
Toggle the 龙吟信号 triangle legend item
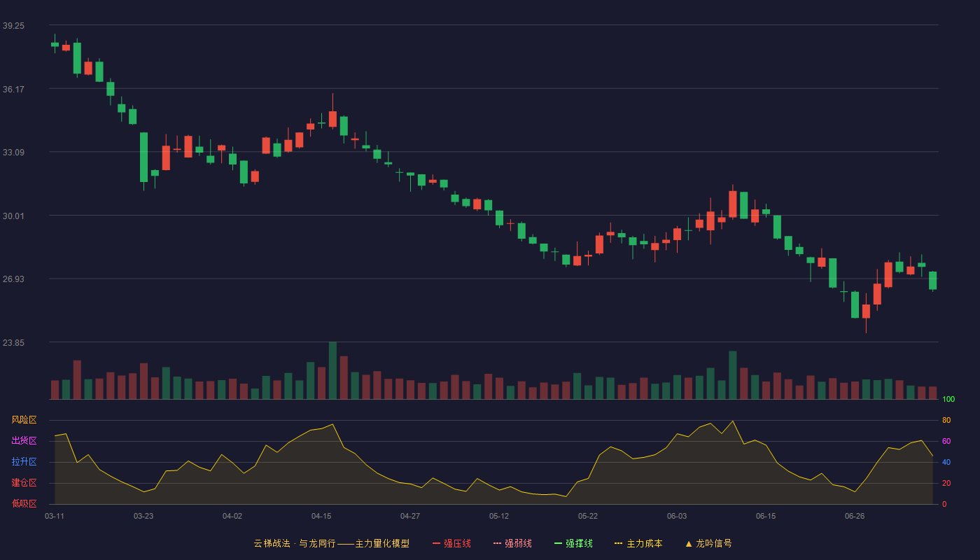pyautogui.click(x=708, y=543)
